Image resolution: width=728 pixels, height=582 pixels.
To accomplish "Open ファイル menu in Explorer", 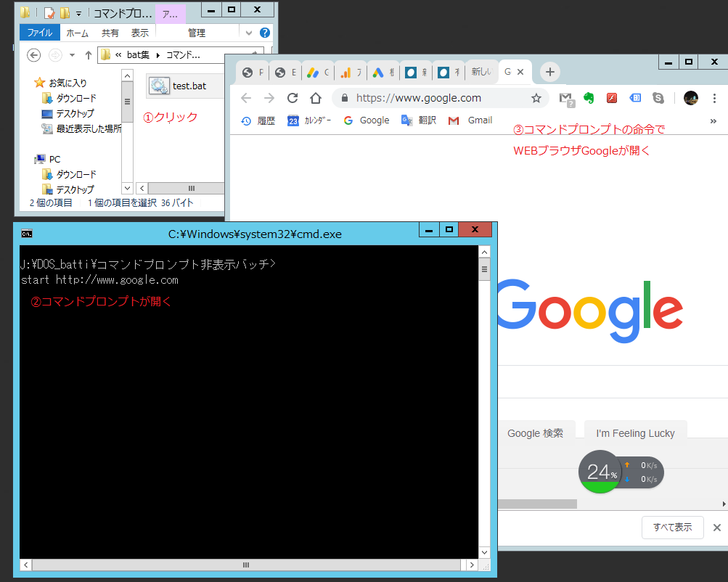I will 39,33.
